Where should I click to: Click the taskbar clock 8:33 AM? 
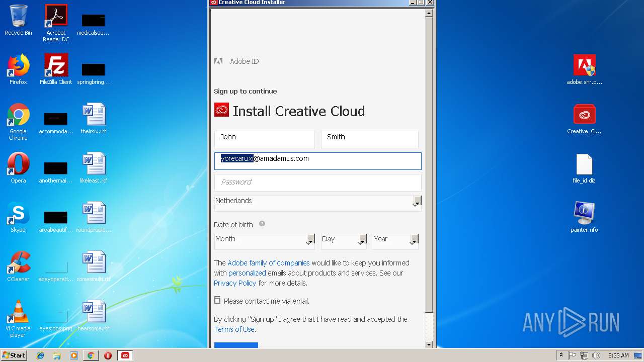pos(618,355)
